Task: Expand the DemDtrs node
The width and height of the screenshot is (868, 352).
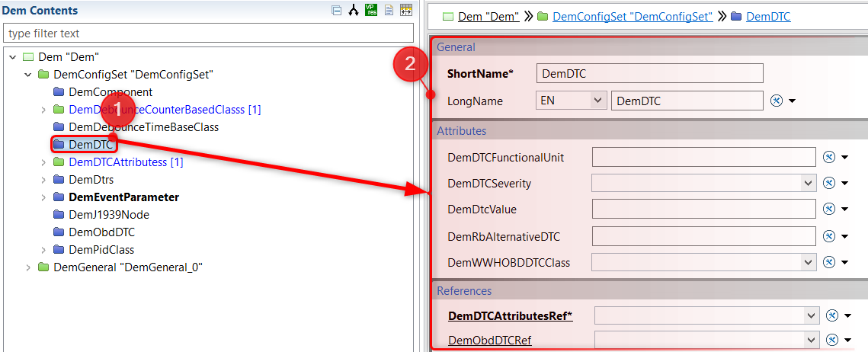Action: [43, 180]
